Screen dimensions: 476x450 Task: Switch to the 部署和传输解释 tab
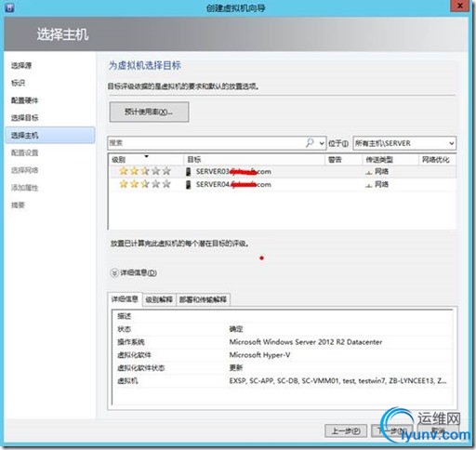(203, 299)
